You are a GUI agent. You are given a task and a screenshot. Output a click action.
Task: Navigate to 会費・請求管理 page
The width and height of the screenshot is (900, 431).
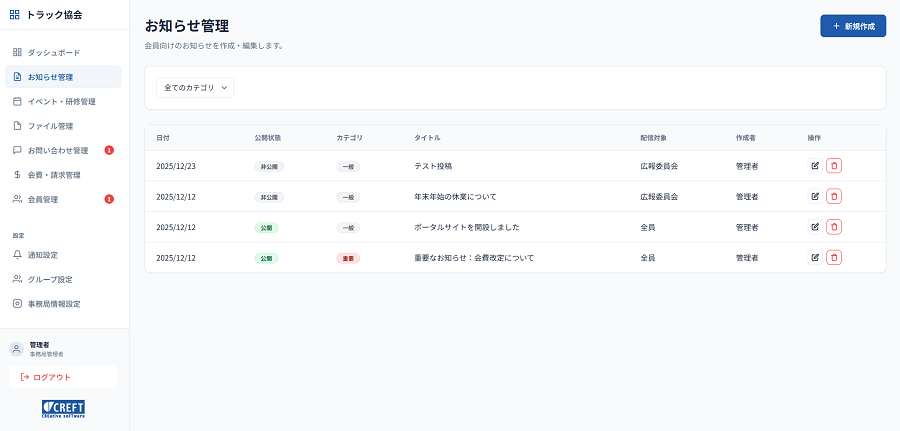point(54,175)
